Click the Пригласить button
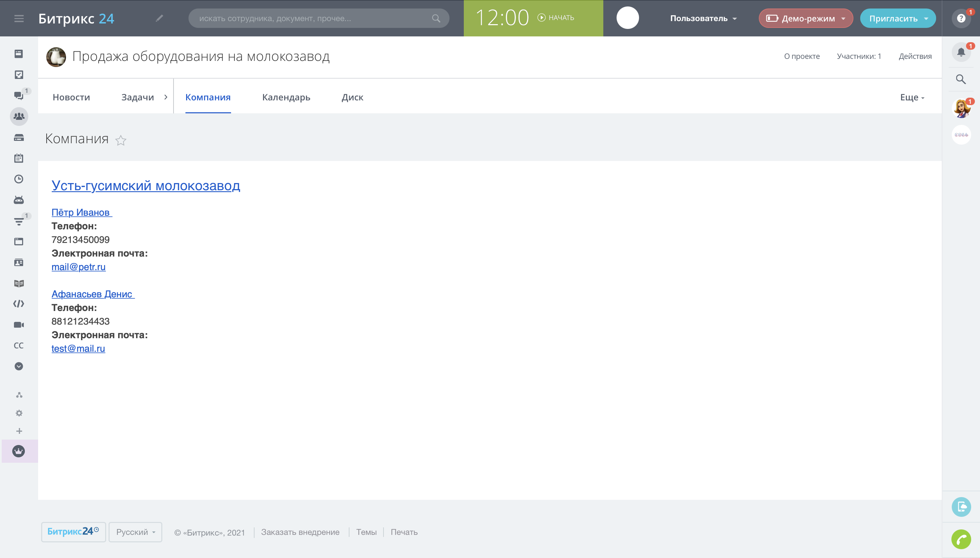This screenshot has width=980, height=558. (x=893, y=18)
